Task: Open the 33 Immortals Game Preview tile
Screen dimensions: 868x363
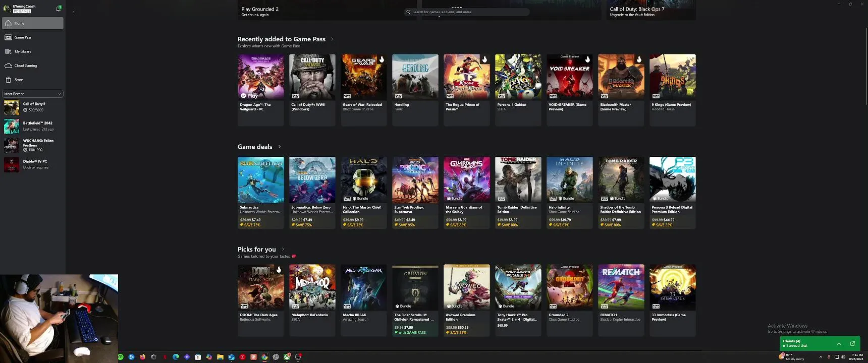Action: pyautogui.click(x=673, y=300)
